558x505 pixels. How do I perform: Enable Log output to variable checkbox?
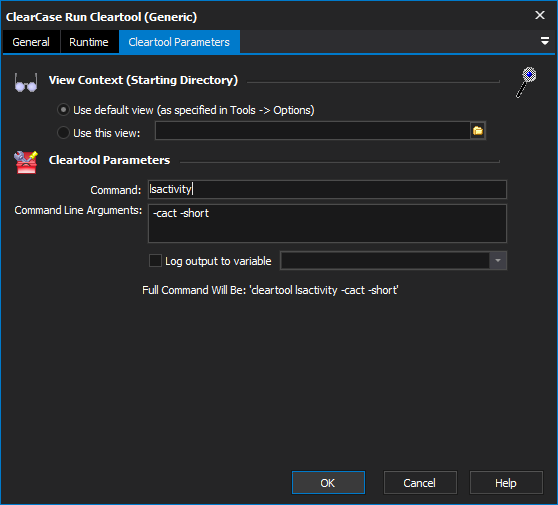(x=156, y=261)
